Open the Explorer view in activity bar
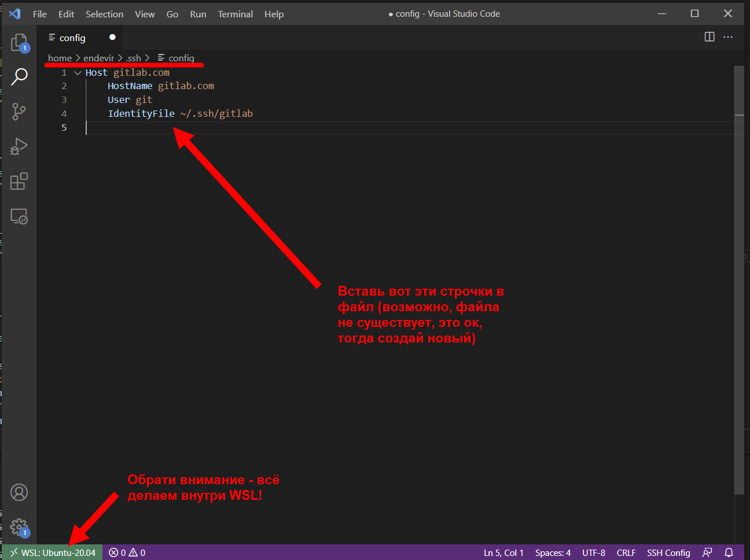Screen dimensions: 750x560 point(19,42)
